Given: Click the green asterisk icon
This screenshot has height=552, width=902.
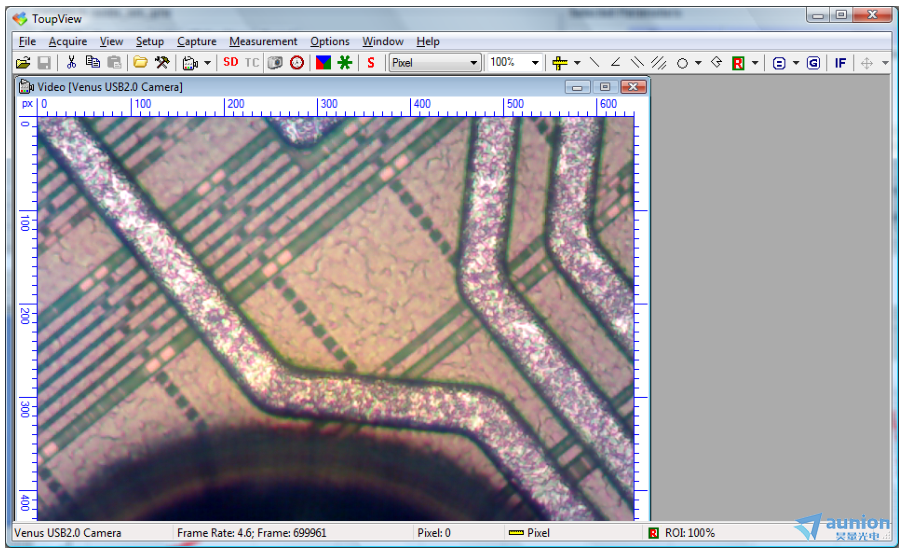Looking at the screenshot, I should [x=345, y=62].
